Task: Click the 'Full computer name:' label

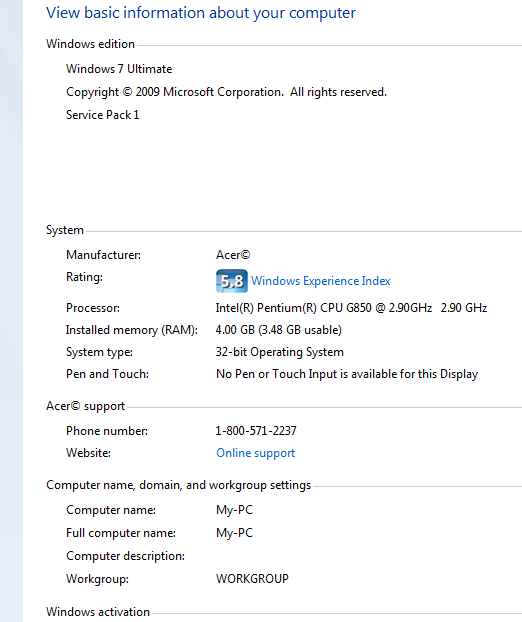Action: coord(121,533)
